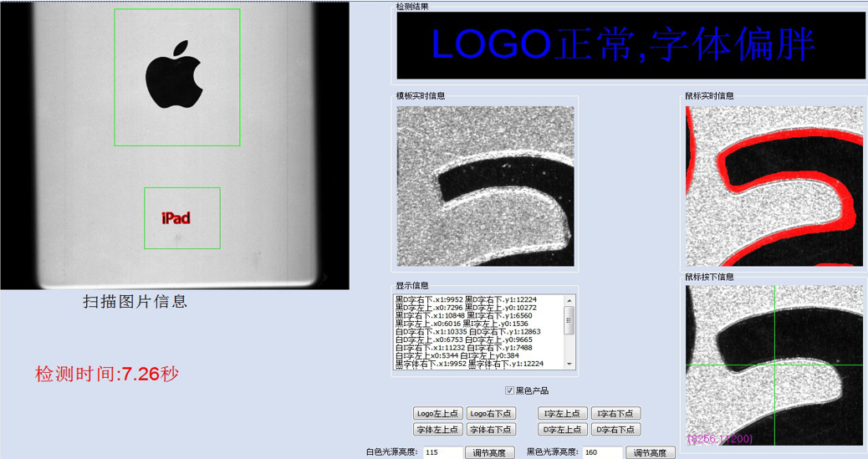868x459 pixels.
Task: Click the '鼠标实时信息' group label
Action: click(710, 96)
